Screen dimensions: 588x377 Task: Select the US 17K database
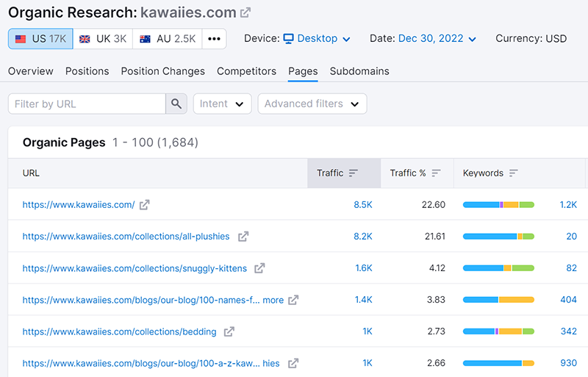(40, 39)
